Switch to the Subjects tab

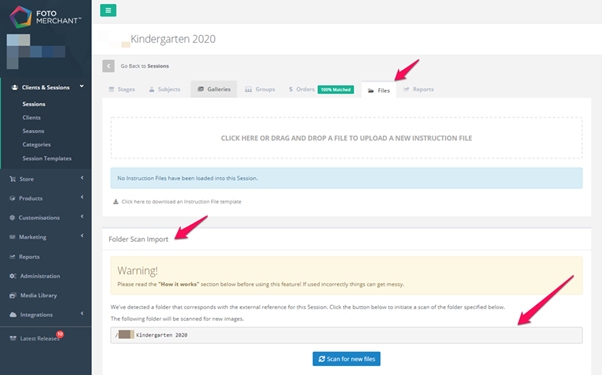coord(164,89)
